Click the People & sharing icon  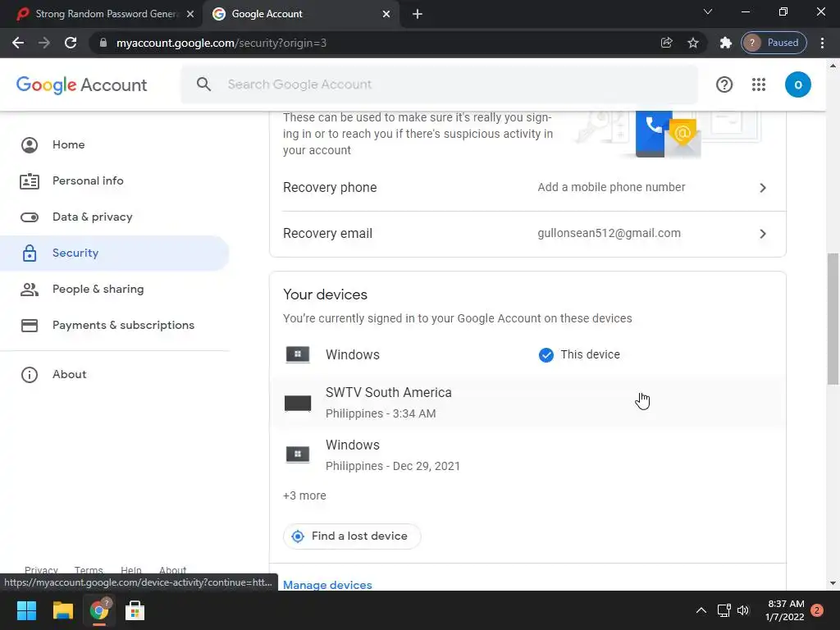[x=30, y=290]
